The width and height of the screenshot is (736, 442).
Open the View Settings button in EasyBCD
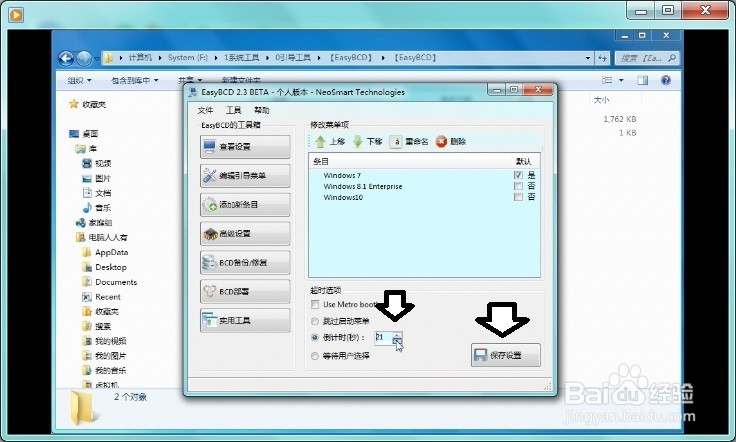(245, 146)
